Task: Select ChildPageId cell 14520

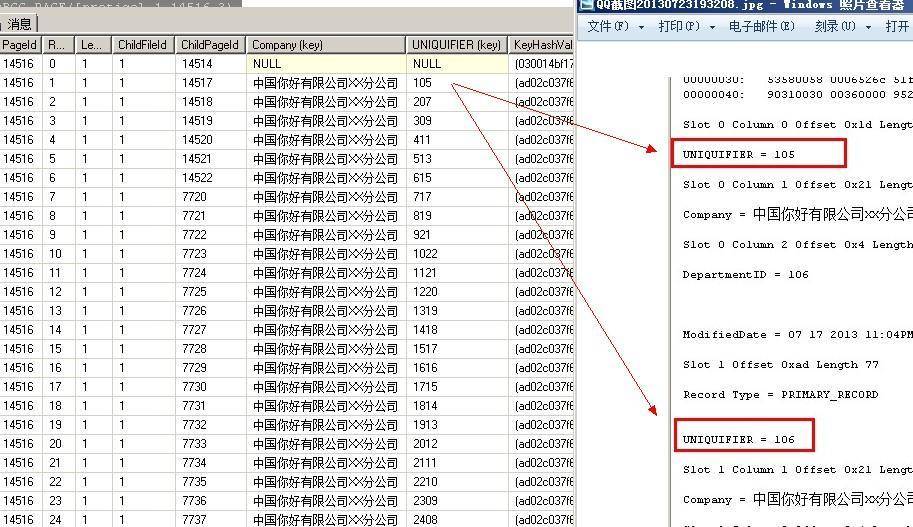Action: click(210, 140)
